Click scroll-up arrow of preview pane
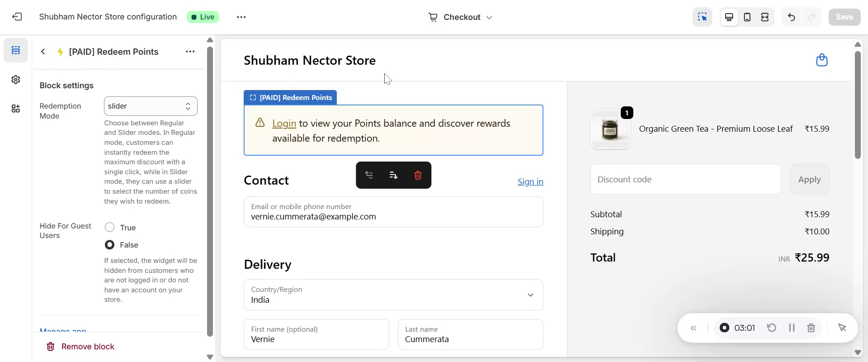This screenshot has width=868, height=362. (x=858, y=44)
